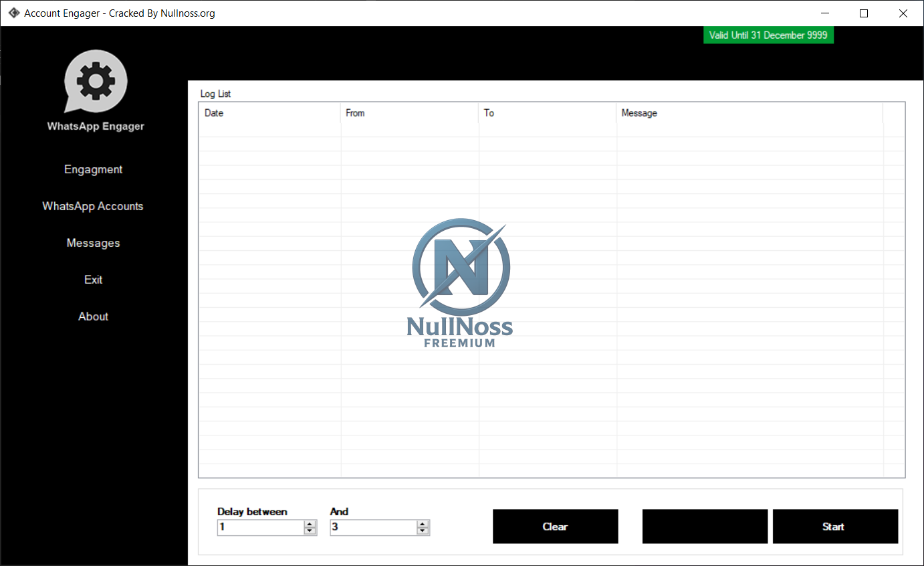The image size is (924, 566).
Task: Click the Clear button
Action: click(x=555, y=527)
